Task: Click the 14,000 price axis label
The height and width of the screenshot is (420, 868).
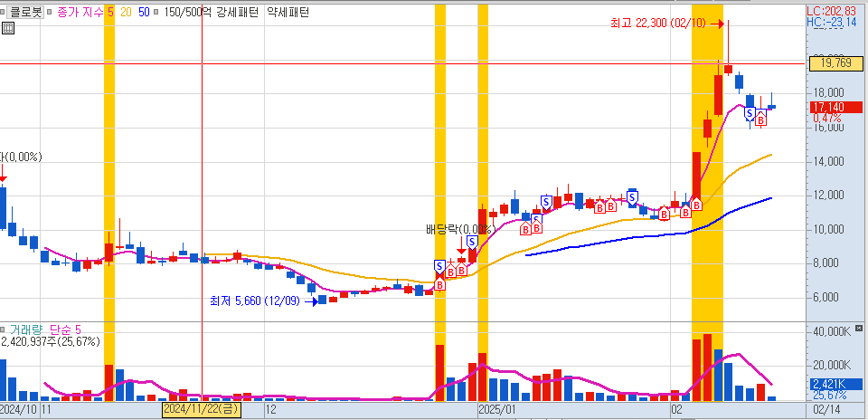Action: pos(828,161)
